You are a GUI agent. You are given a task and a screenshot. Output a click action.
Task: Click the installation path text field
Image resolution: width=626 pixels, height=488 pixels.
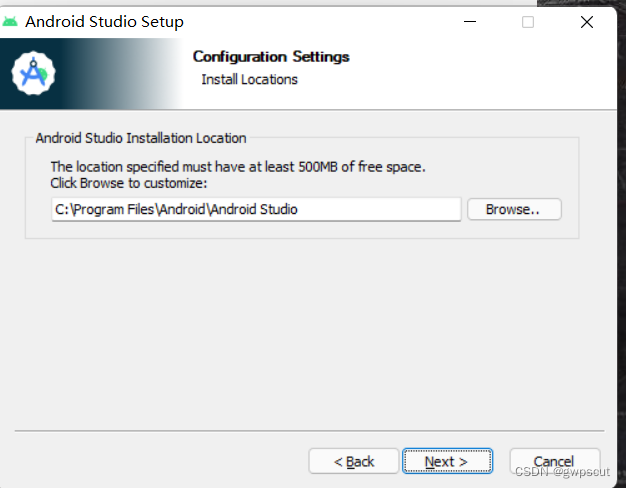click(x=256, y=209)
